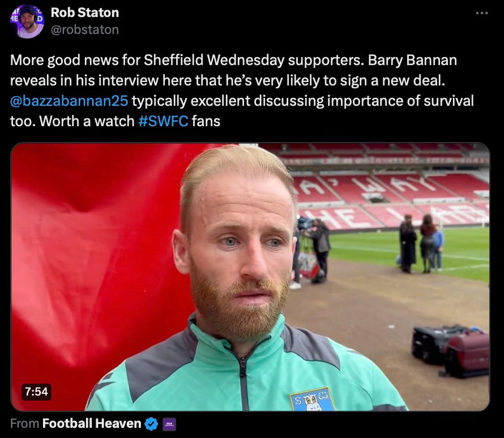The height and width of the screenshot is (438, 504).
Task: Play the Barry Bannan interview video
Action: 250,277
